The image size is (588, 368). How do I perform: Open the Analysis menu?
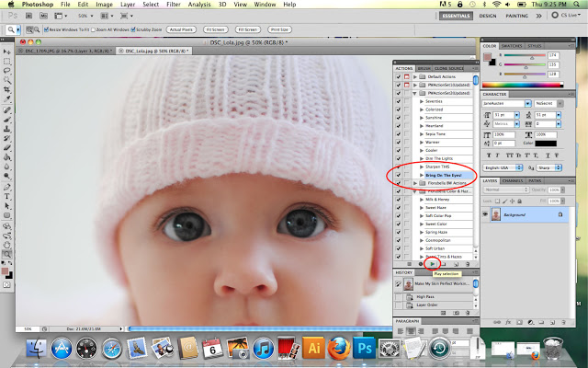199,4
